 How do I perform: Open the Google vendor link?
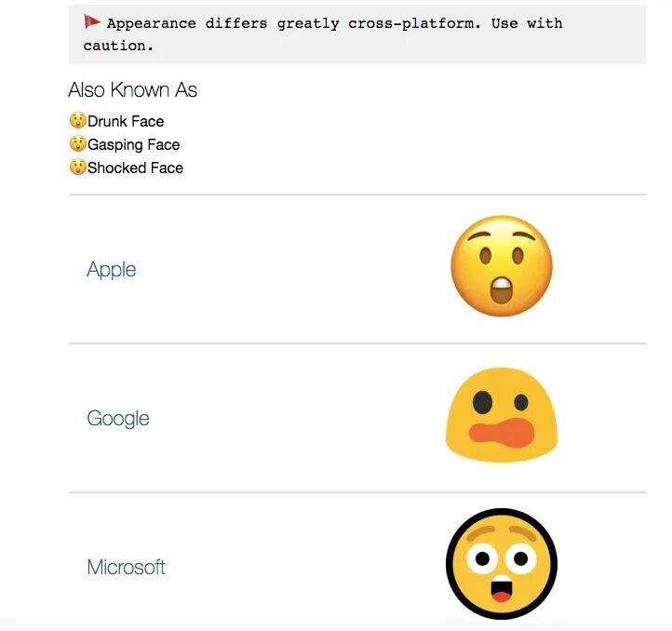click(x=118, y=419)
